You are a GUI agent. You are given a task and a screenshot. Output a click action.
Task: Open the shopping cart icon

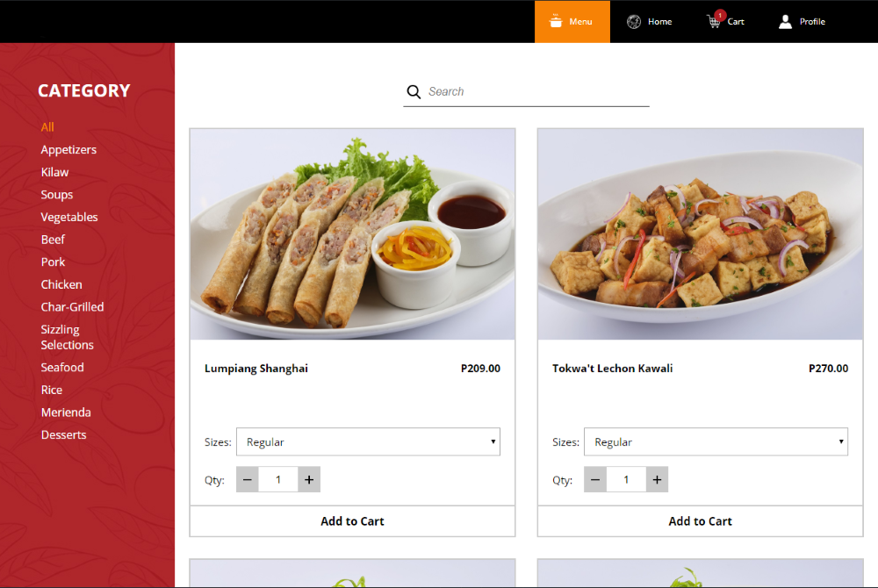pyautogui.click(x=714, y=21)
